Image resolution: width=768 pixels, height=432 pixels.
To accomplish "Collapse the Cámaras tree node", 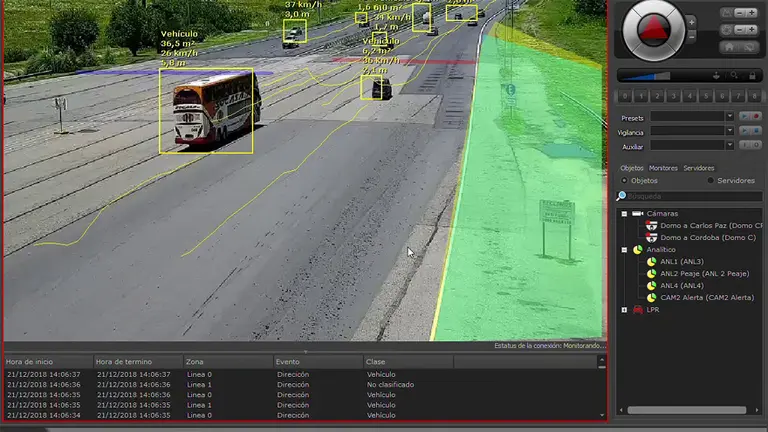I will pos(624,214).
